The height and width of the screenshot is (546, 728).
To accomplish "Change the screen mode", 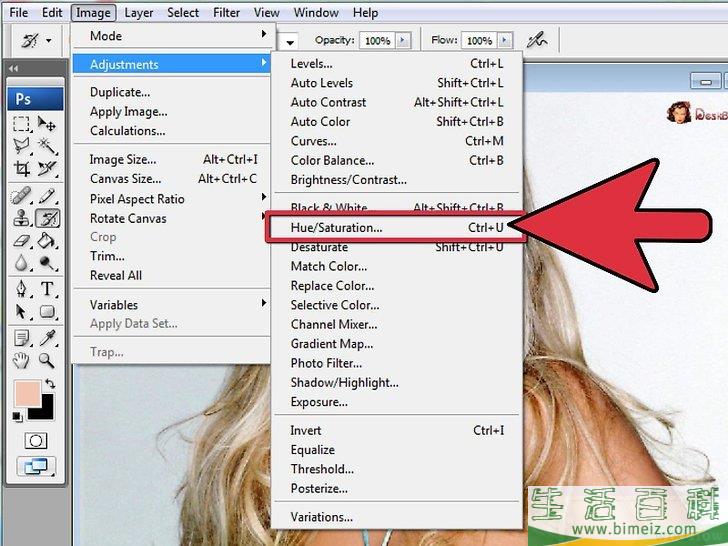I will click(36, 466).
